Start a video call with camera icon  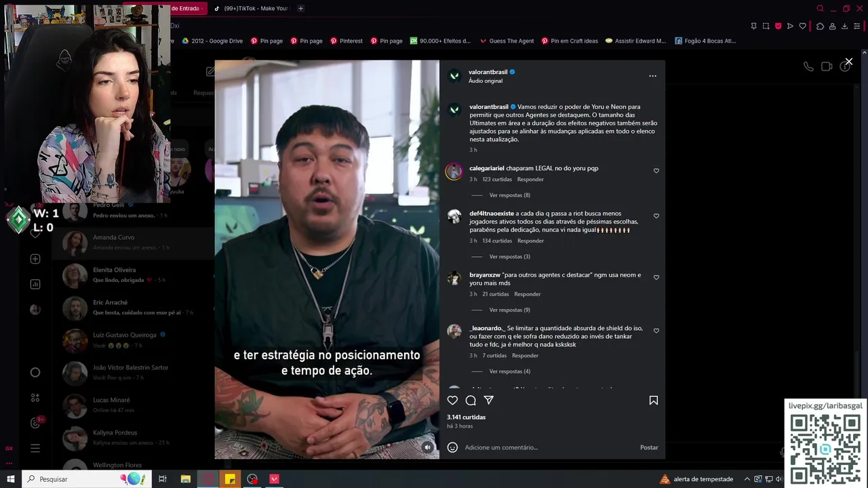point(827,66)
